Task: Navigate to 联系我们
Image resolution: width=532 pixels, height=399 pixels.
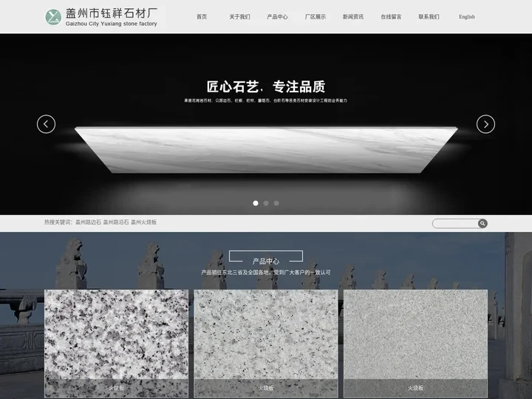Action: tap(429, 16)
